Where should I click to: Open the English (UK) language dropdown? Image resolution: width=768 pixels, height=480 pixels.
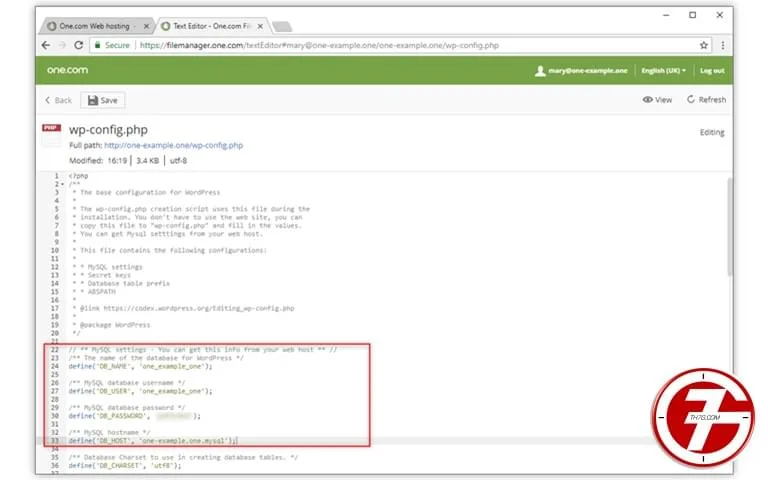[x=663, y=71]
